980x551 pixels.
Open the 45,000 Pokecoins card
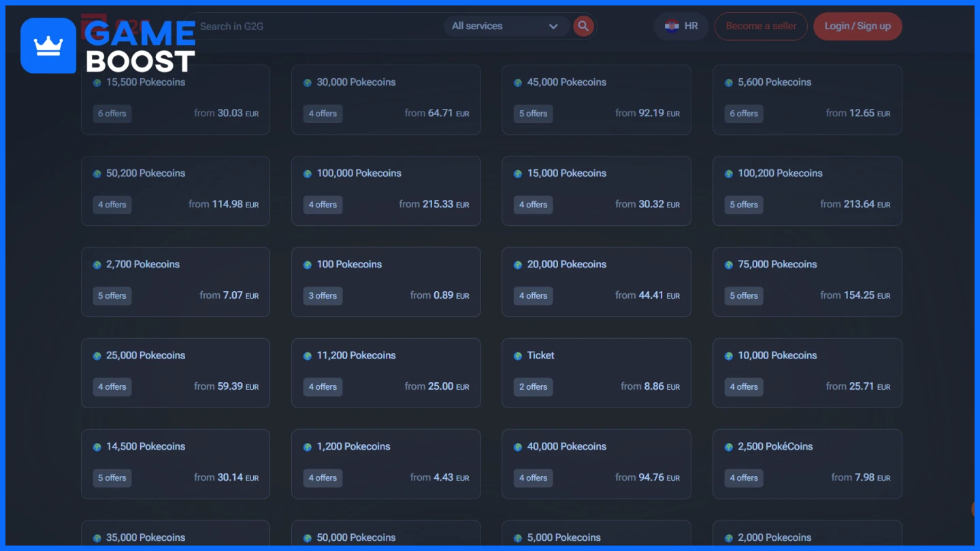click(x=596, y=99)
